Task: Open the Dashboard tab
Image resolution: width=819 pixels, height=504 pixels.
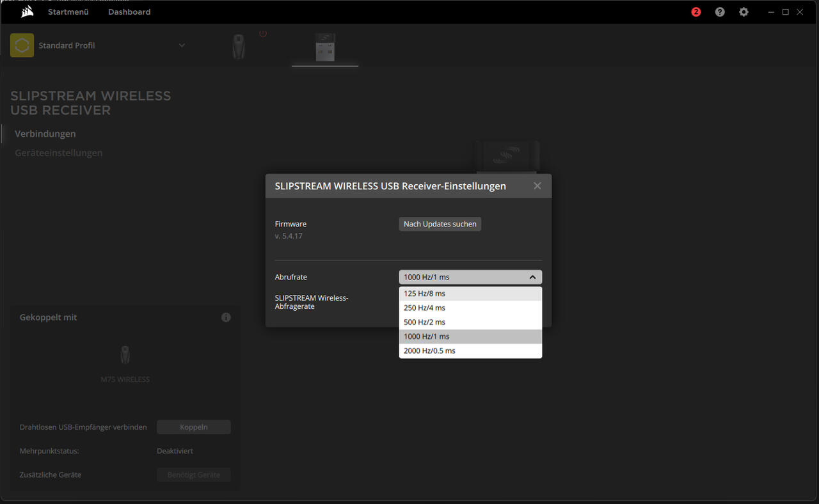Action: (x=129, y=12)
